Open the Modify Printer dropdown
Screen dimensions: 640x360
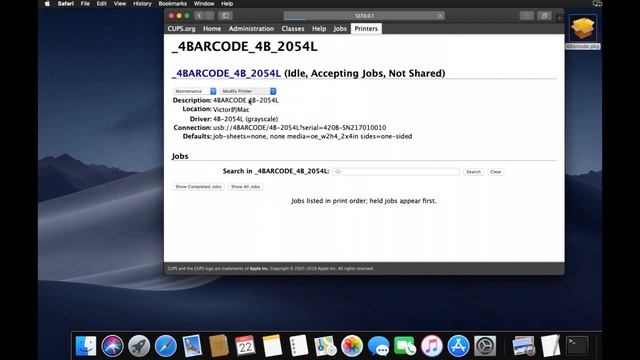click(x=248, y=91)
